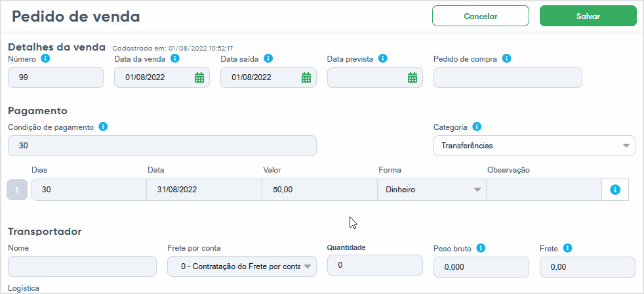Click the Logística label

24,288
